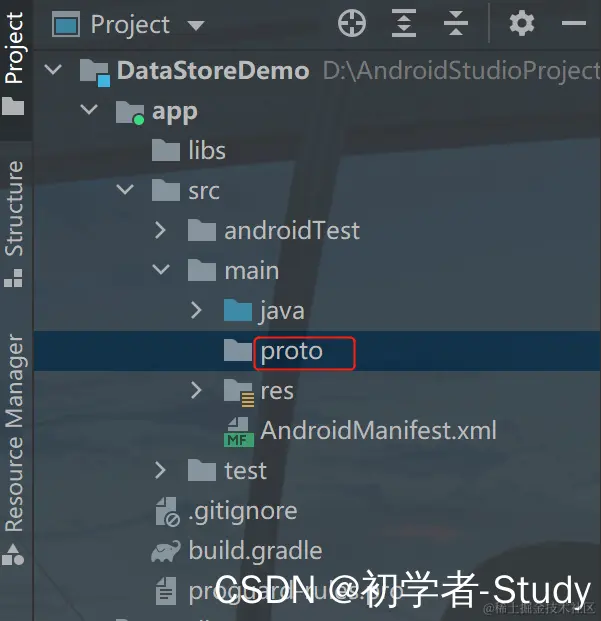Screen dimensions: 601x621
Task: Click the androidTest folder icon
Action: [202, 230]
